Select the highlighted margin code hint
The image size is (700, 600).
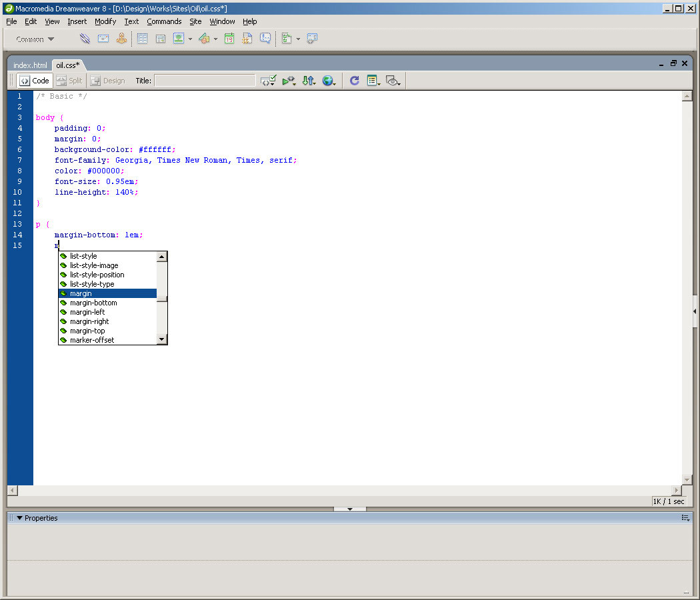[x=107, y=293]
